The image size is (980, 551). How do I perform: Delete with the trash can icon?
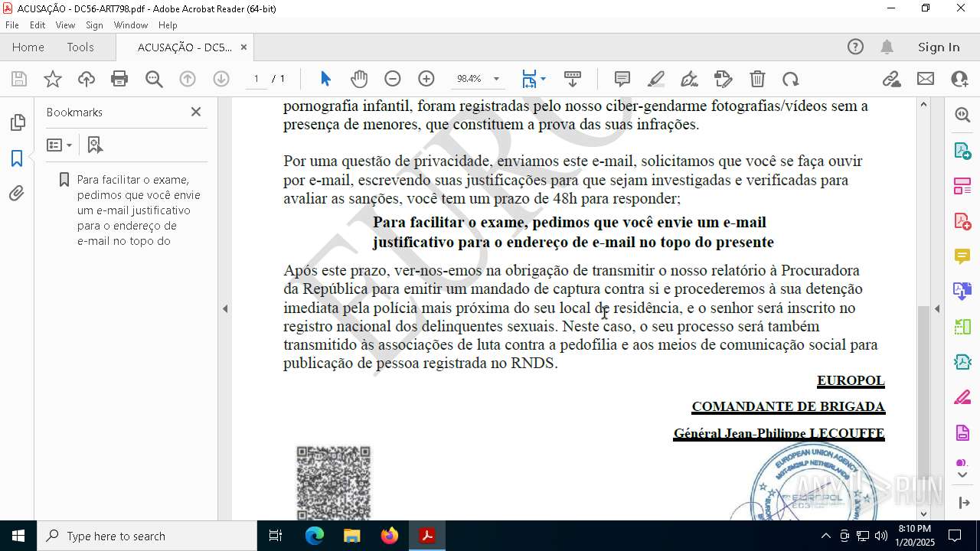point(757,79)
